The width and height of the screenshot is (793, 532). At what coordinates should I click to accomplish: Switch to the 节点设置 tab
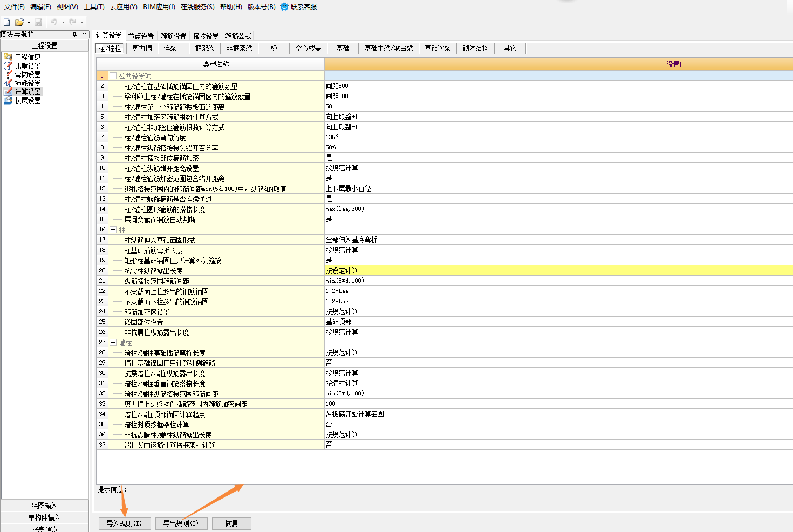click(141, 36)
